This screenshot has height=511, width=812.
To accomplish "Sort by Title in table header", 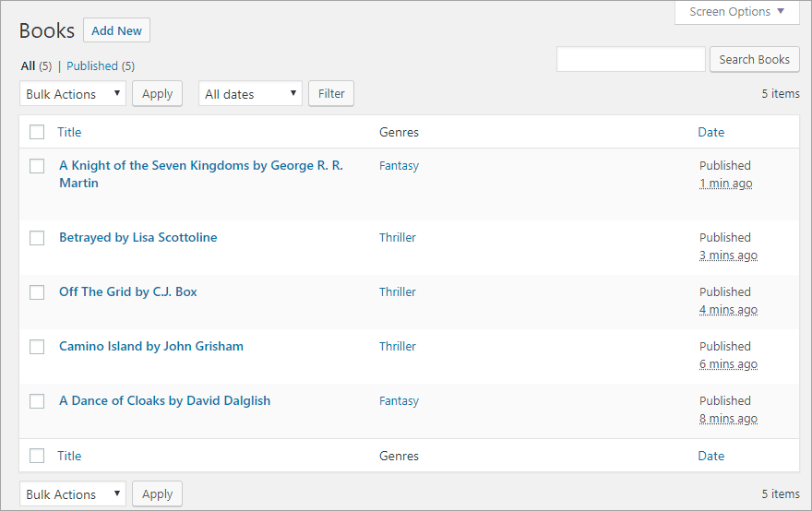I will [x=69, y=132].
